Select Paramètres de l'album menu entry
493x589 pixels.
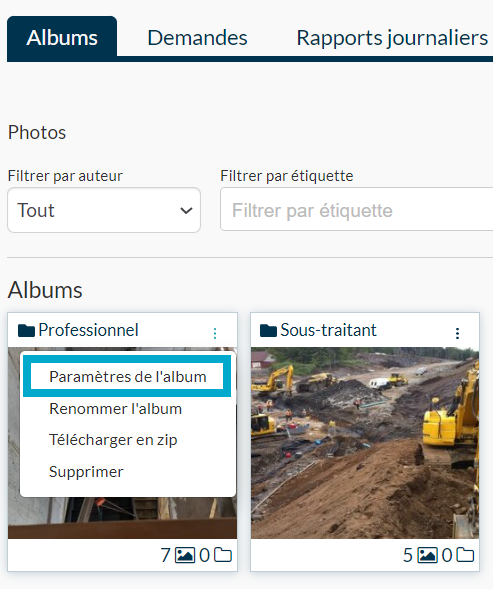[x=127, y=376]
